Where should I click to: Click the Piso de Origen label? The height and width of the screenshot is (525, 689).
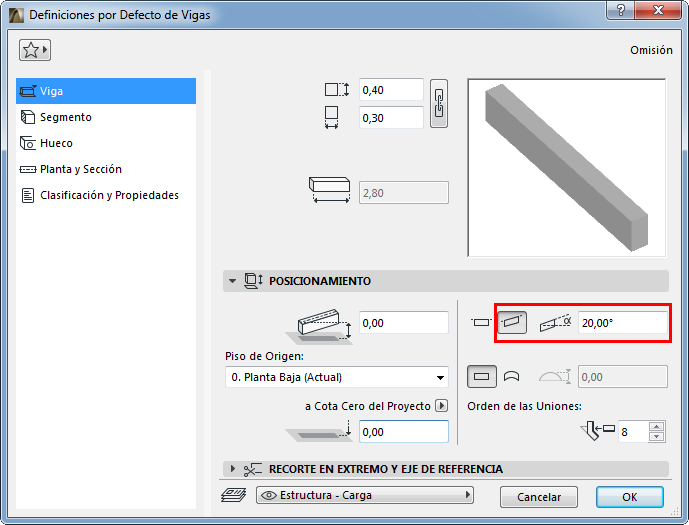point(265,356)
